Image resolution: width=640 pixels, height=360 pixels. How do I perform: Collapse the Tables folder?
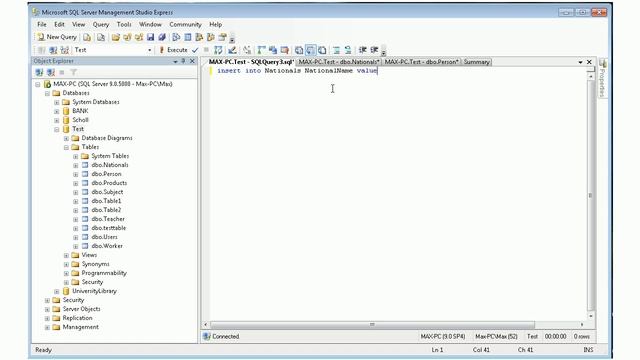66,147
